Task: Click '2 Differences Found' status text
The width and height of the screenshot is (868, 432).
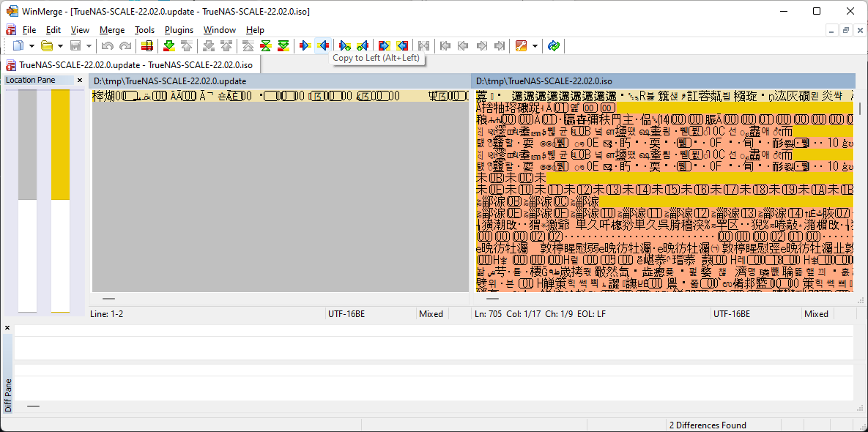Action: [708, 425]
